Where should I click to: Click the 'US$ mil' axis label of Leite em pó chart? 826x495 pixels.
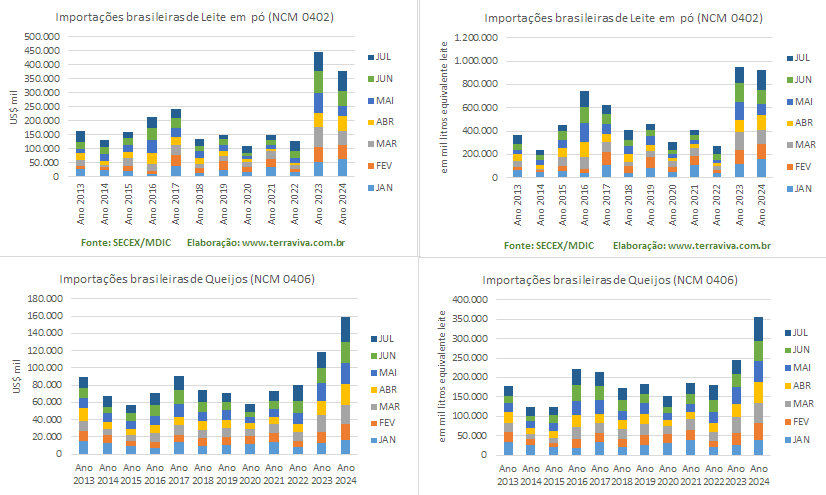[x=14, y=107]
